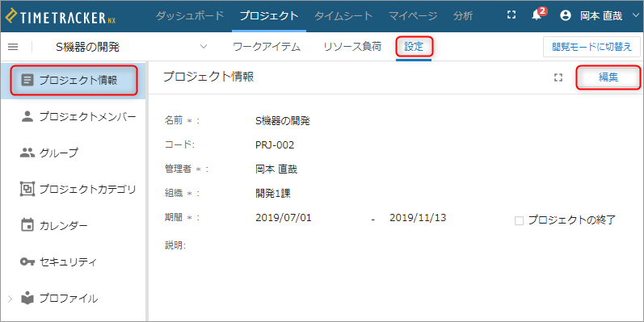Click the プロジェクトカテゴリ icon
The height and width of the screenshot is (322, 644).
(27, 189)
